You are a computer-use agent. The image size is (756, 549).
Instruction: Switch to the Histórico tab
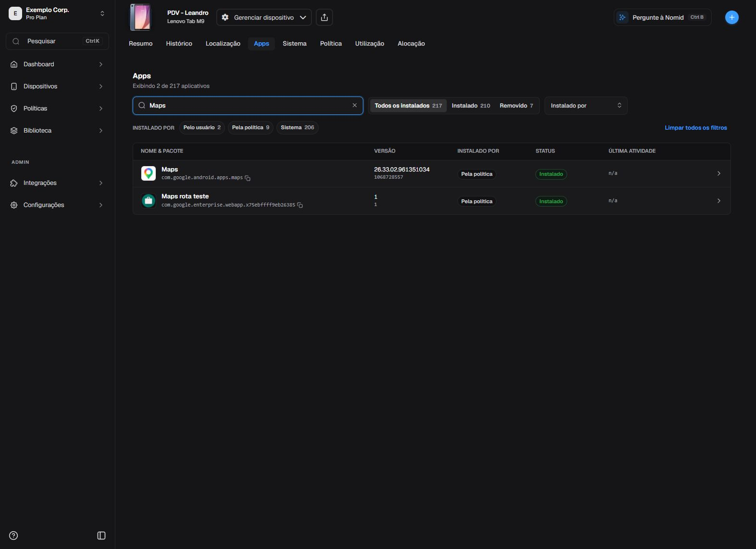pos(179,44)
